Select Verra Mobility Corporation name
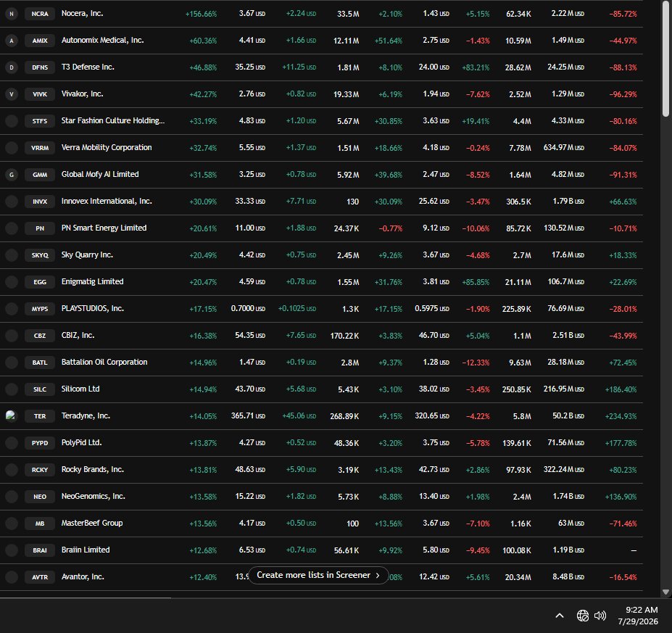The width and height of the screenshot is (672, 633). 107,147
